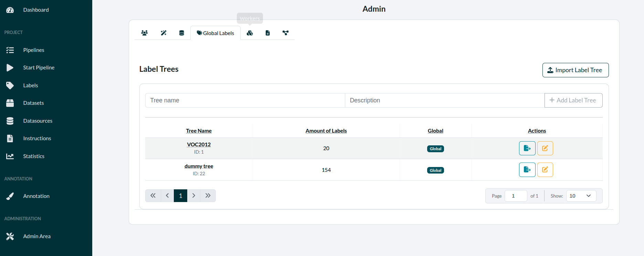
Task: Go to Admin Area in sidebar
Action: coord(37,236)
